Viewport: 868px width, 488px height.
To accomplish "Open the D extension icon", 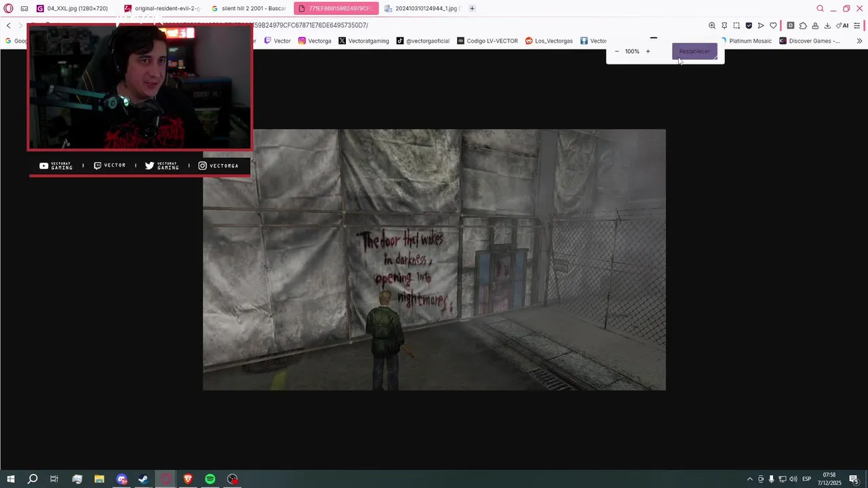I will pyautogui.click(x=791, y=26).
